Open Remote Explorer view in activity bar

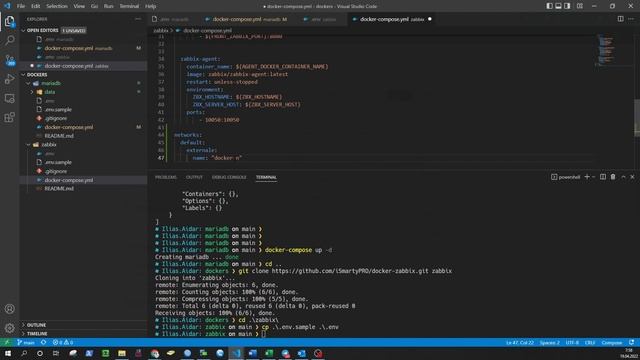pos(9,98)
